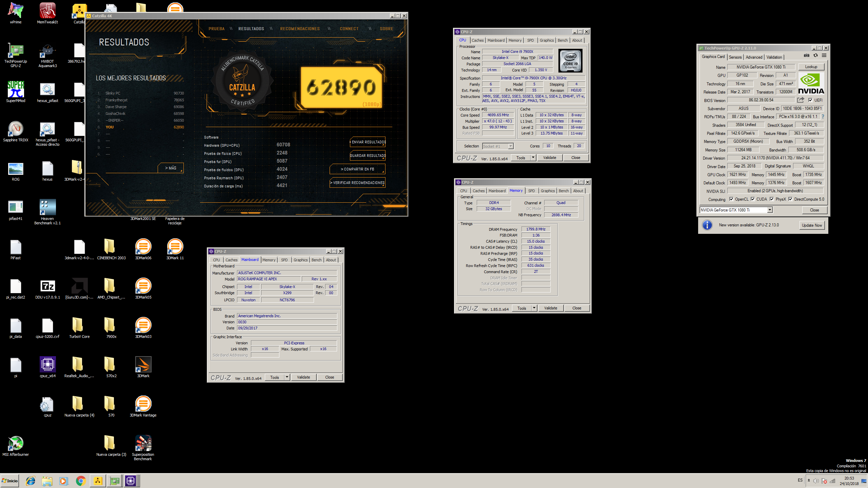Open MSI Afterburner desktop icon
Viewport: 868px width, 488px height.
(16, 446)
